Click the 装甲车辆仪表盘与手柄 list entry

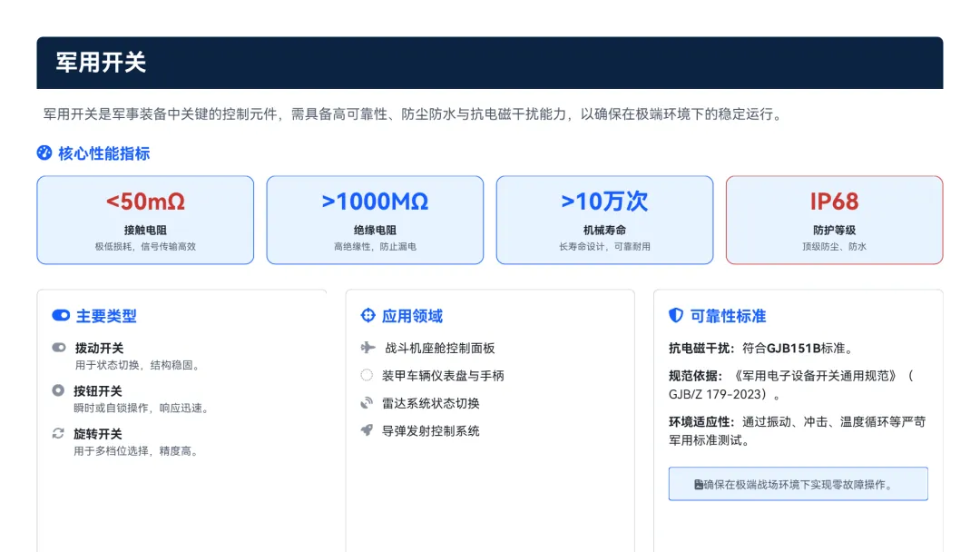443,376
